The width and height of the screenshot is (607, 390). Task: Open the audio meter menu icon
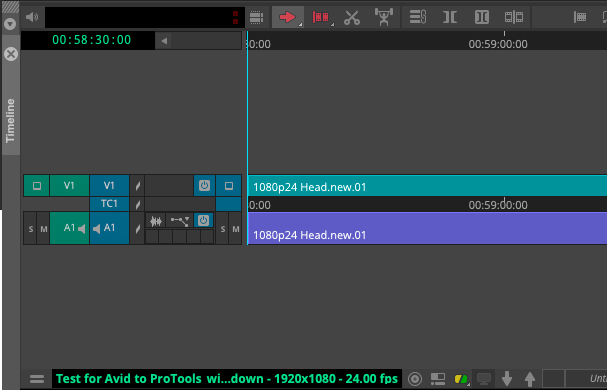coord(256,17)
